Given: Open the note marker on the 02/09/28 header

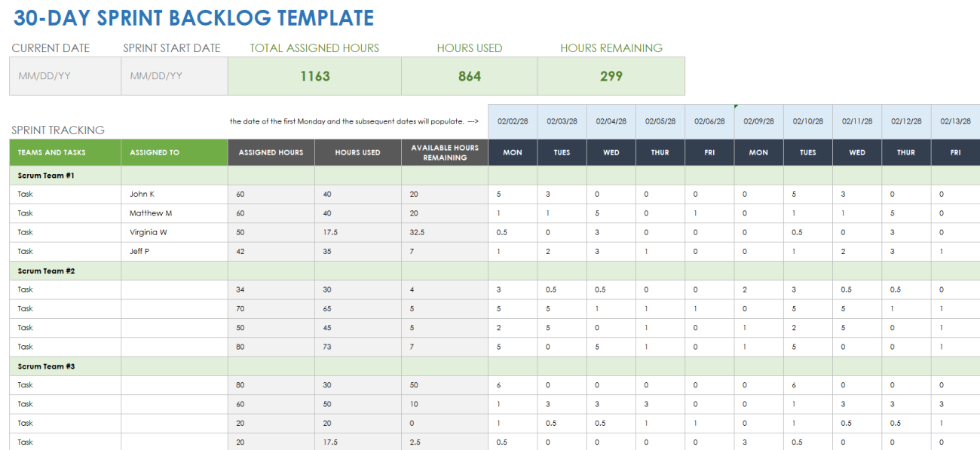Looking at the screenshot, I should [737, 106].
